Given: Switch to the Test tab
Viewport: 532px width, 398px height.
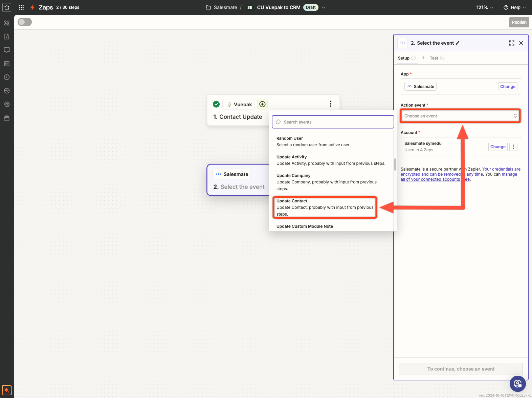Looking at the screenshot, I should click(434, 58).
